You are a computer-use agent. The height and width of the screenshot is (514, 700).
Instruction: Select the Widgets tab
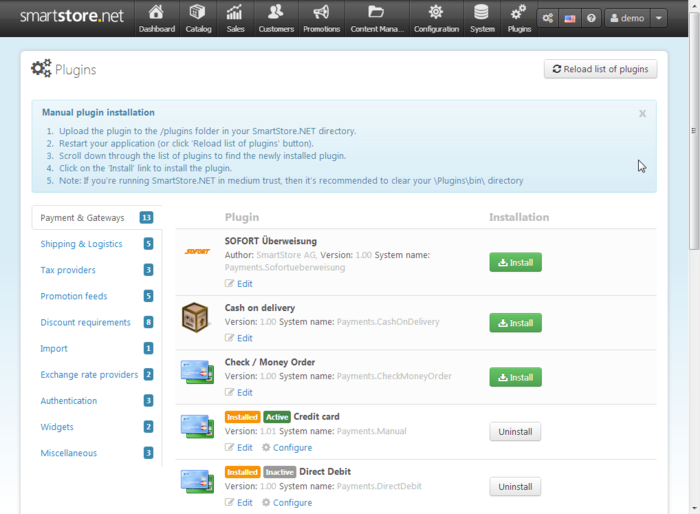(x=96, y=427)
